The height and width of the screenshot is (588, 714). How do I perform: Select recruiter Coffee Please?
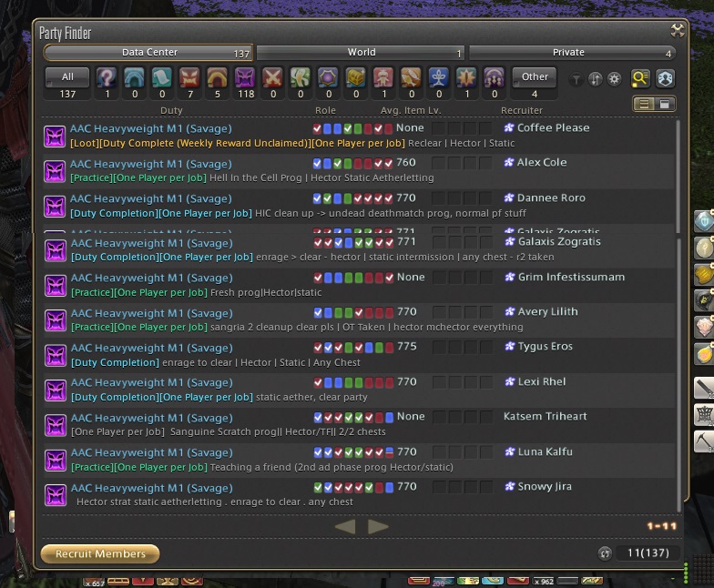[554, 127]
